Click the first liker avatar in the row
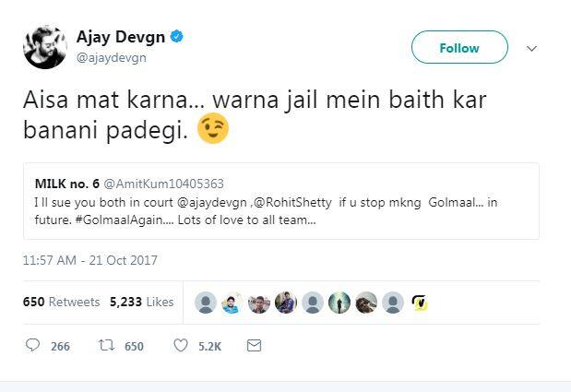The image size is (571, 392). [x=207, y=303]
